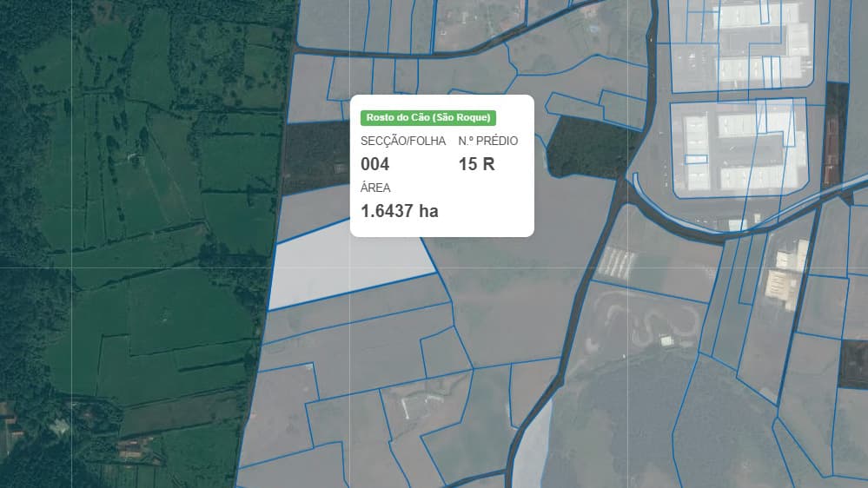The width and height of the screenshot is (868, 488).
Task: Click the N.º PRÉDIO label
Action: pos(488,141)
